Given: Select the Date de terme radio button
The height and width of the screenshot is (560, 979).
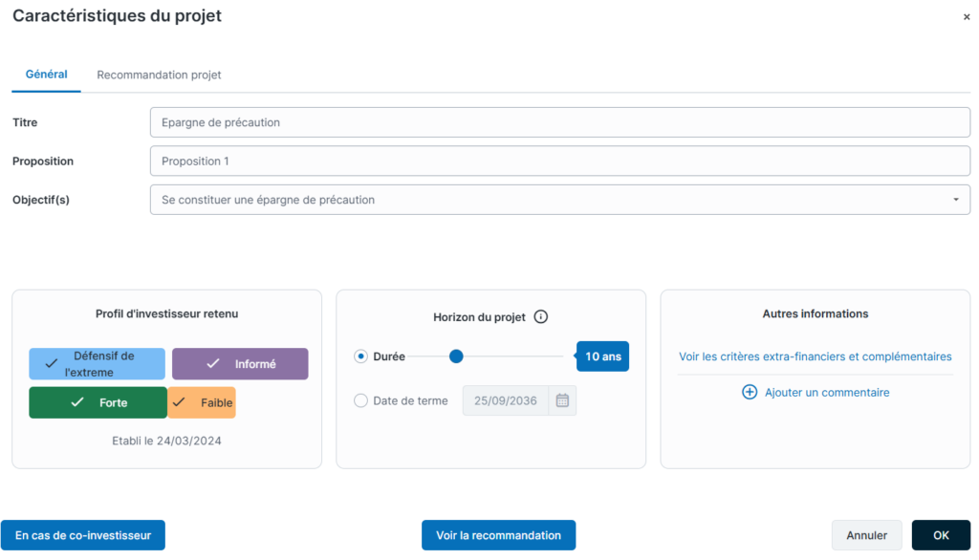Looking at the screenshot, I should click(360, 400).
